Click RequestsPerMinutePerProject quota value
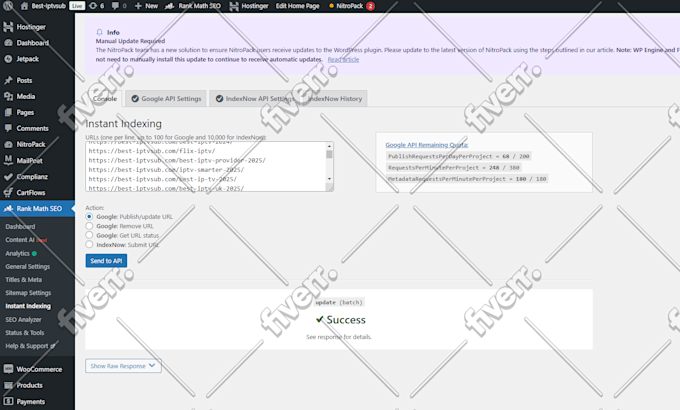680x410 pixels. coord(454,167)
